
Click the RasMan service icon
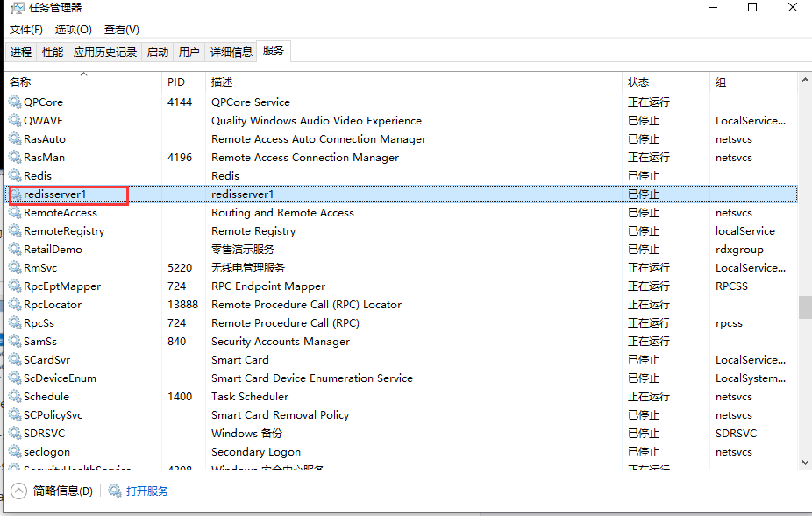[16, 157]
